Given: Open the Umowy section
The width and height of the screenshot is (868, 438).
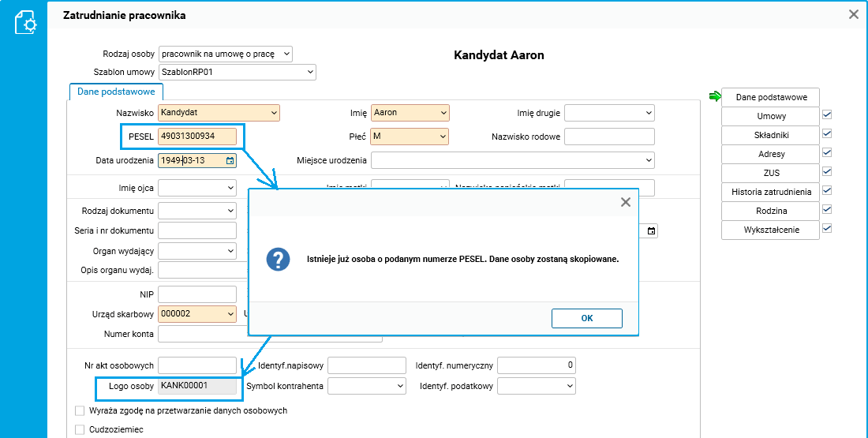Looking at the screenshot, I should [x=770, y=116].
